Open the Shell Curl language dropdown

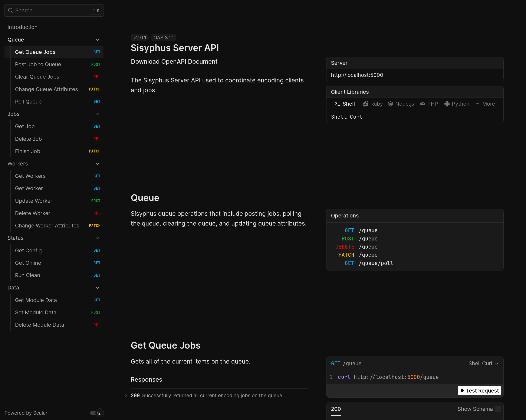tap(483, 363)
